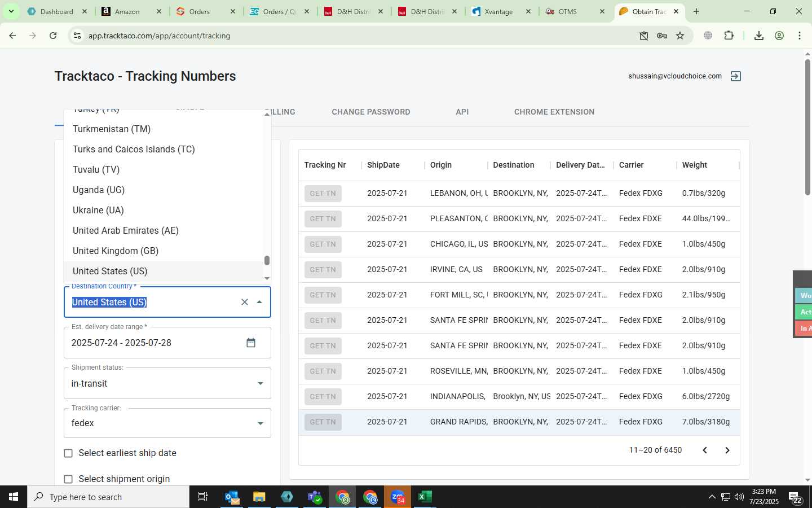The width and height of the screenshot is (812, 508).
Task: Open File Explorer from taskbar
Action: tap(259, 497)
